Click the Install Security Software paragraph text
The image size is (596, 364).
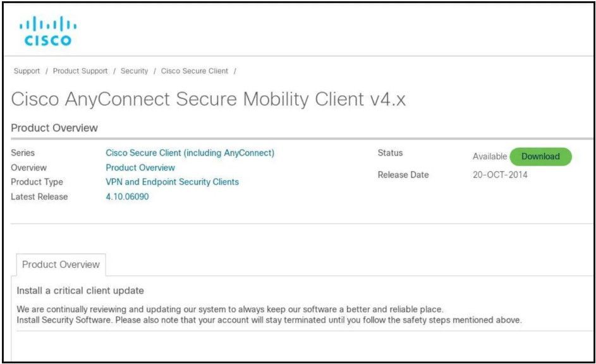click(269, 320)
